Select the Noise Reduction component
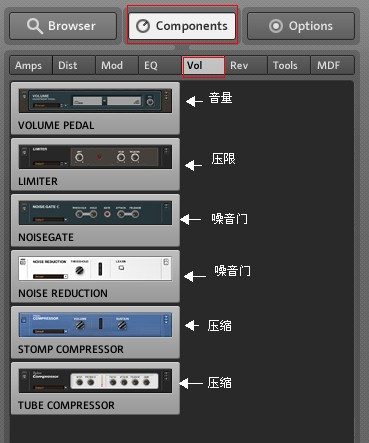The height and width of the screenshot is (443, 369). coord(95,276)
